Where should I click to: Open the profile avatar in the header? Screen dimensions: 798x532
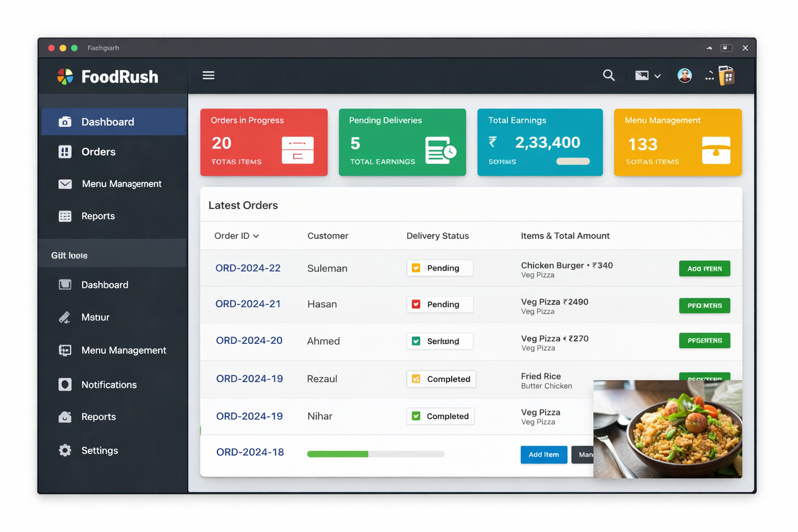point(684,75)
